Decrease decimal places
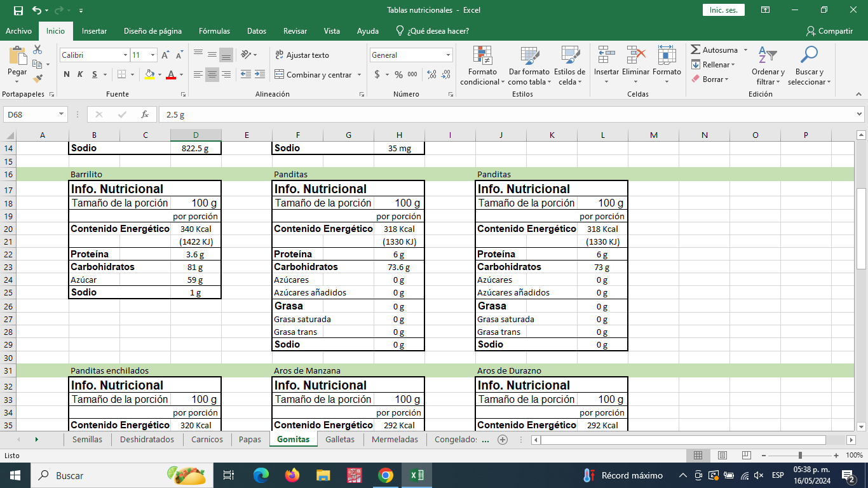868x488 pixels. [x=446, y=74]
